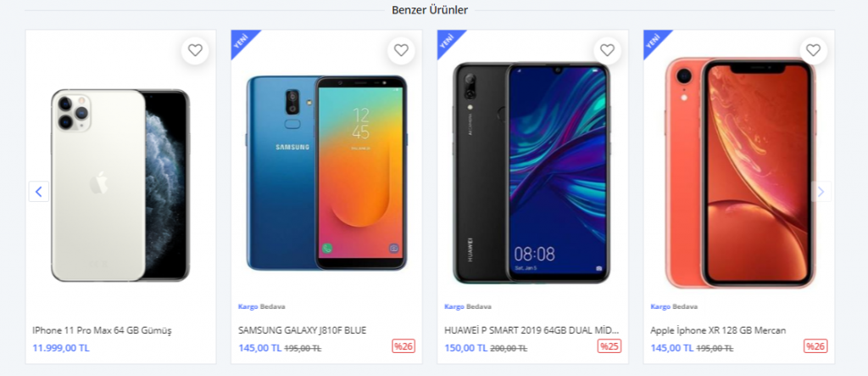Open the silver iPhone 11 Pro Max image
This screenshot has width=868, height=376.
coord(120,185)
